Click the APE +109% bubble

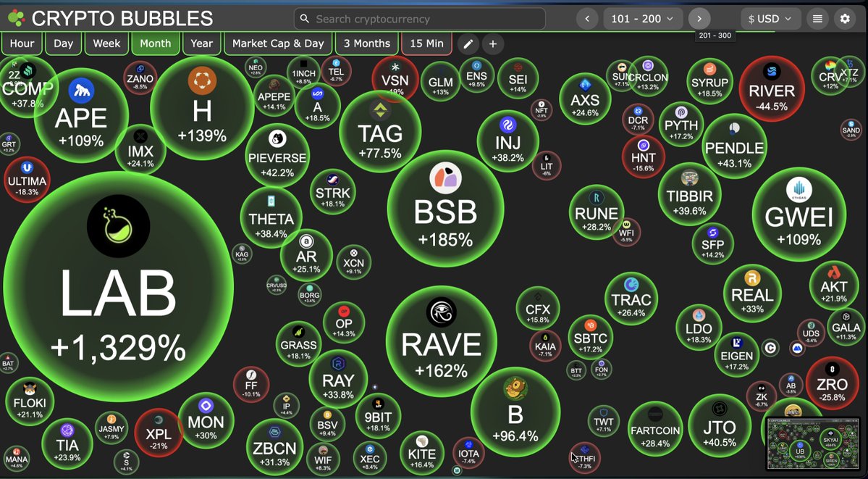[x=81, y=115]
